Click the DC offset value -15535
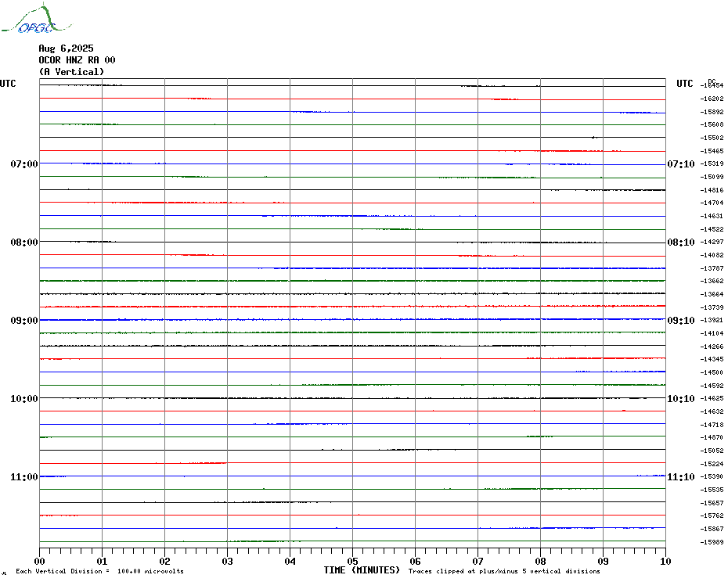 (x=712, y=490)
